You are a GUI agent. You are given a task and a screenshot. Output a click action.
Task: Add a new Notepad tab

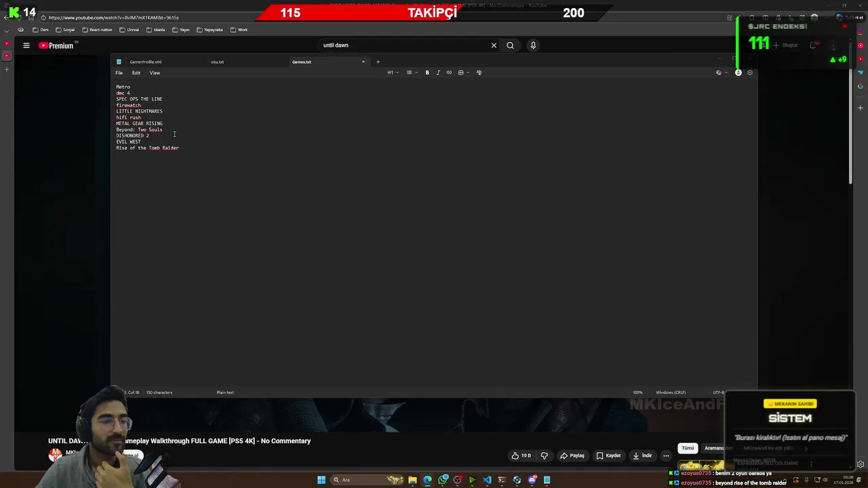coord(378,62)
